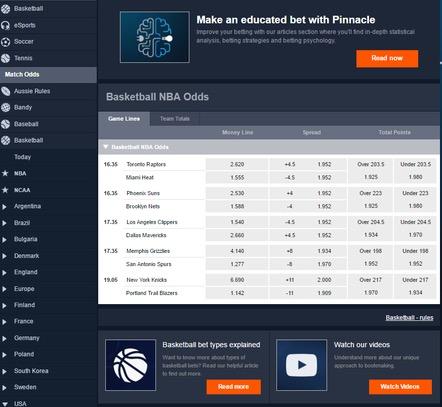Switch to the Team Totals tab
The image size is (442, 407).
pyautogui.click(x=175, y=119)
